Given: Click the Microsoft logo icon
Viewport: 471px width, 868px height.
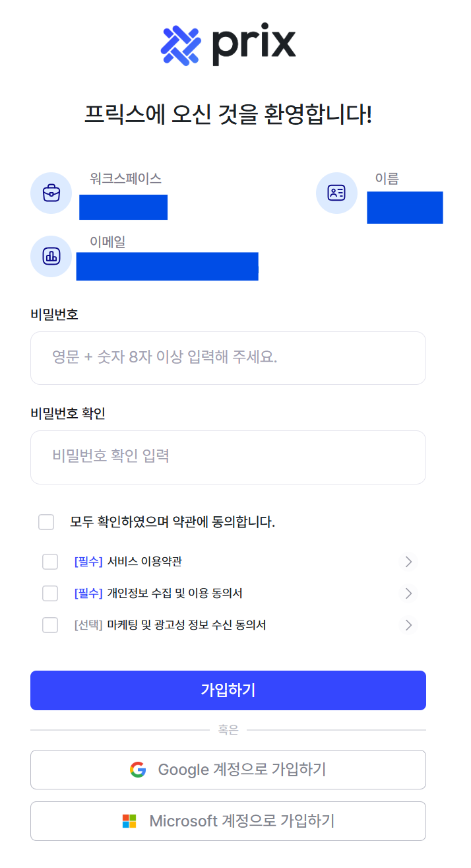Looking at the screenshot, I should coord(129,821).
